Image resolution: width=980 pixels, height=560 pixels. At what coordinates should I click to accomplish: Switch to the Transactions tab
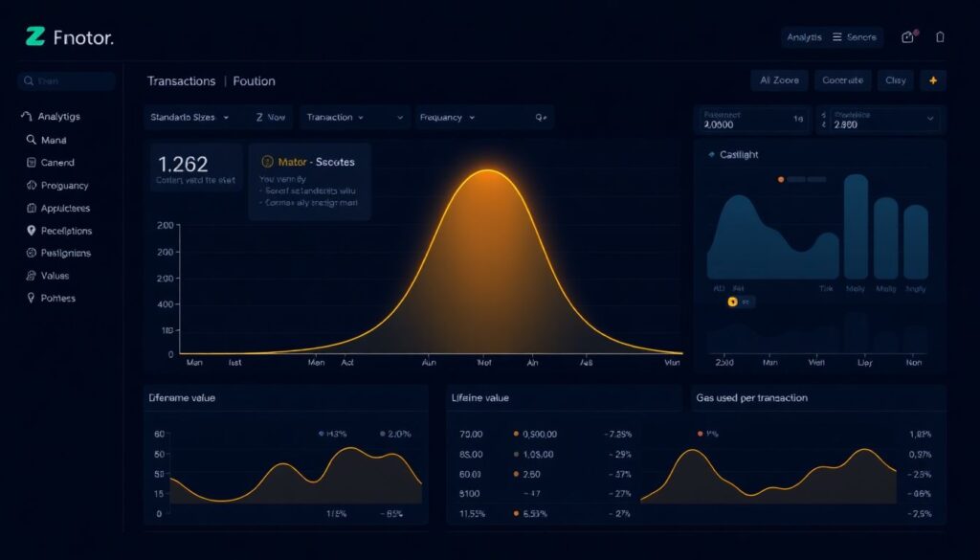[x=181, y=81]
